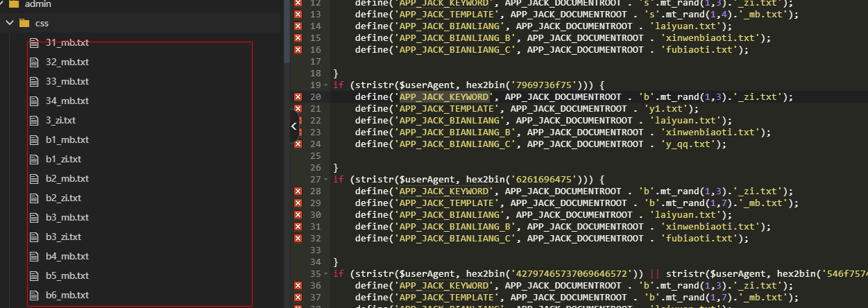
Task: Open b6_mb.txt from the css folder
Action: coord(67,296)
